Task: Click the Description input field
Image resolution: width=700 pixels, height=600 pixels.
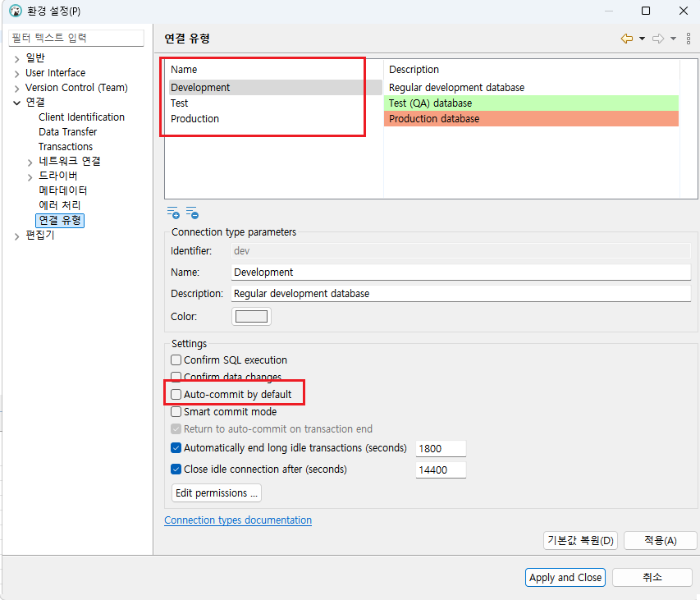Action: 461,294
